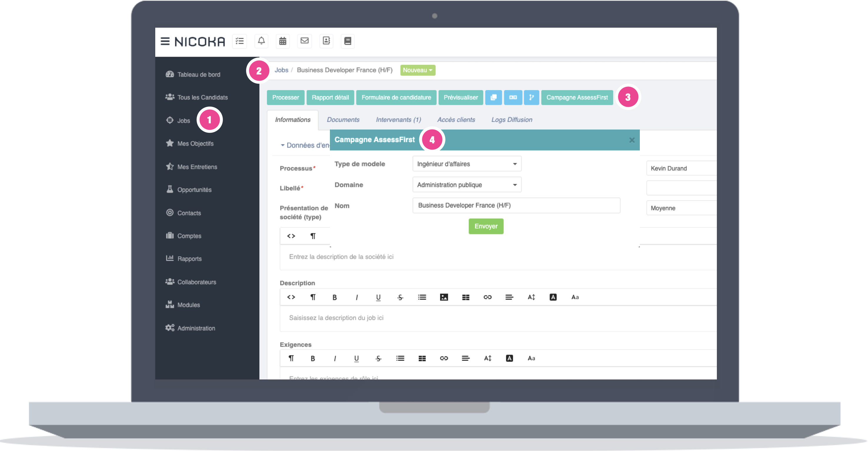Viewport: 868px width, 451px height.
Task: Click the bell notifications icon
Action: point(261,41)
